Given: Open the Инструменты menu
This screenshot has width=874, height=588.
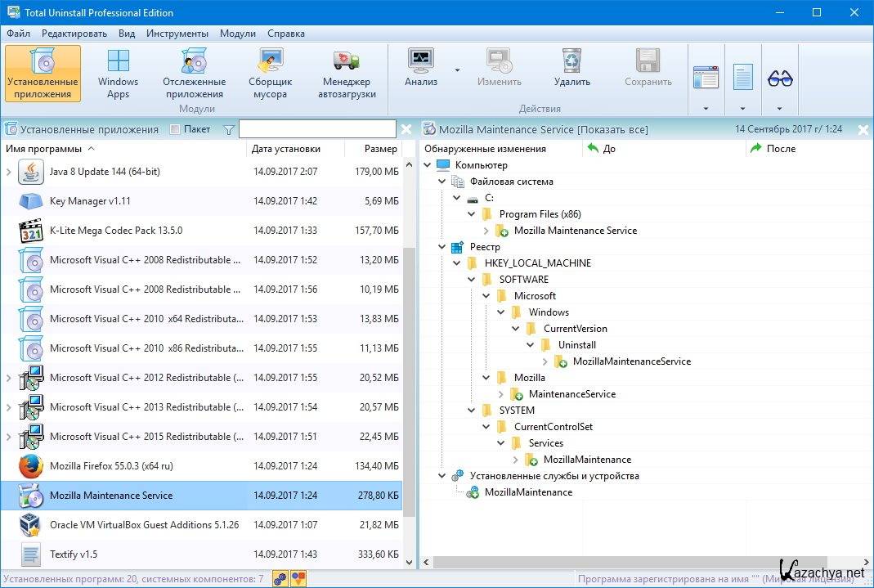Looking at the screenshot, I should [177, 34].
